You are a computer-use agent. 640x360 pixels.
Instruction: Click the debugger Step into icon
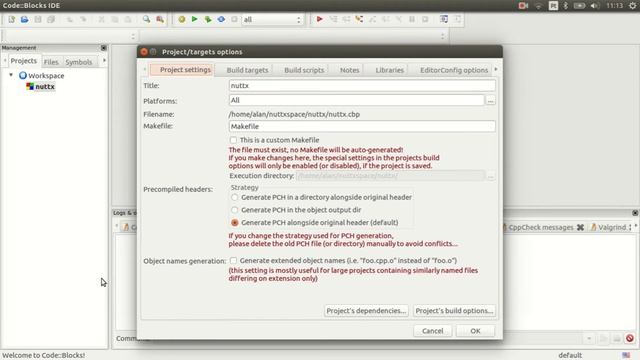point(359,19)
